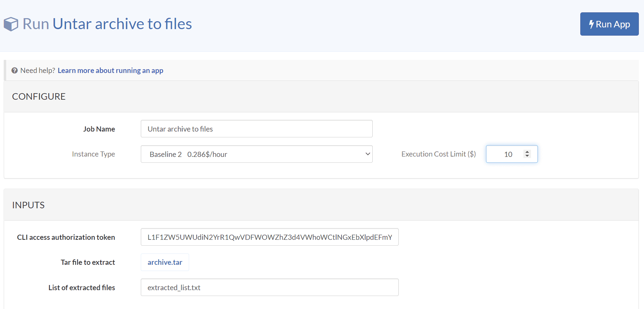Select the archive.tar file link
Viewport: 644px width, 309px height.
coord(165,262)
